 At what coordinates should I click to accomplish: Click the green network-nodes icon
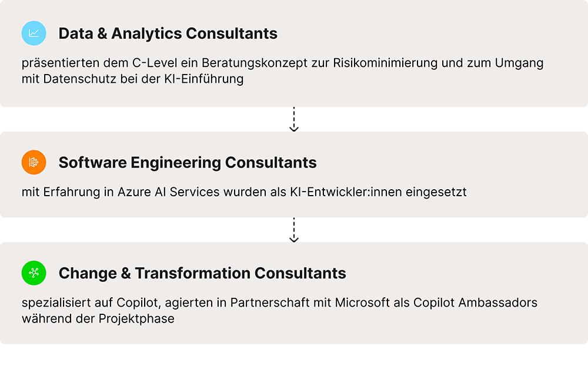34,273
